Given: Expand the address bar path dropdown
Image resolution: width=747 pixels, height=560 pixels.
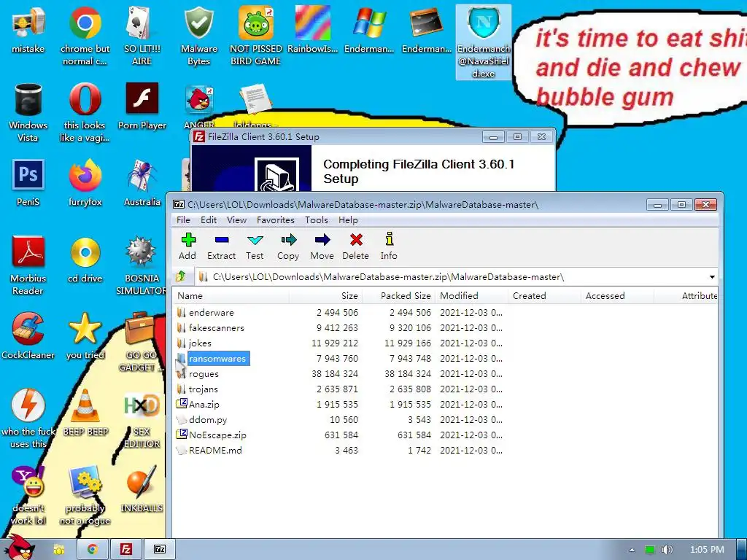Looking at the screenshot, I should tap(712, 276).
